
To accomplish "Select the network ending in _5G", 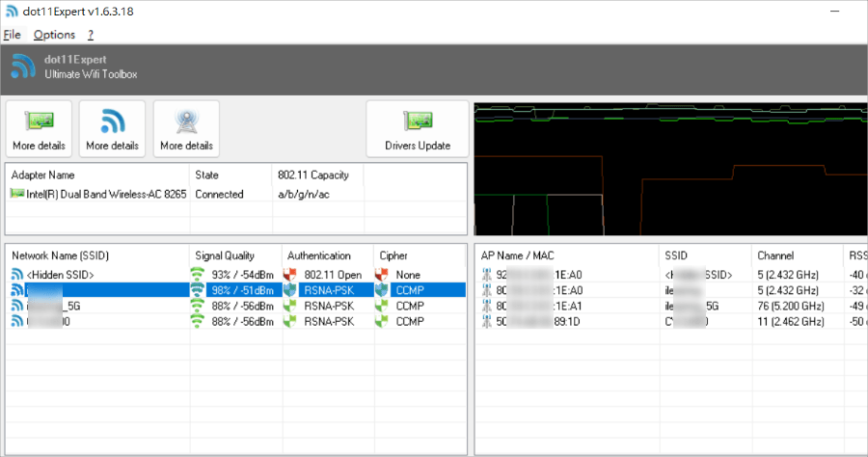I will pyautogui.click(x=236, y=306).
